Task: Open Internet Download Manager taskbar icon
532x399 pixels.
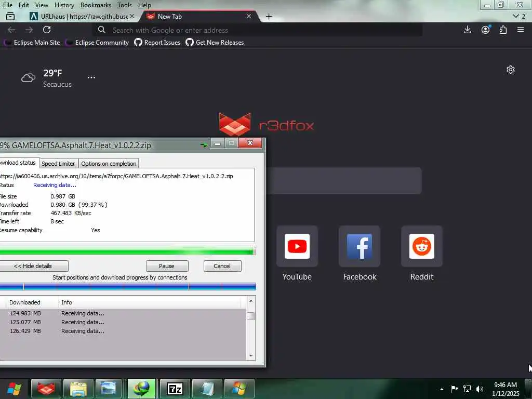Action: click(x=141, y=389)
